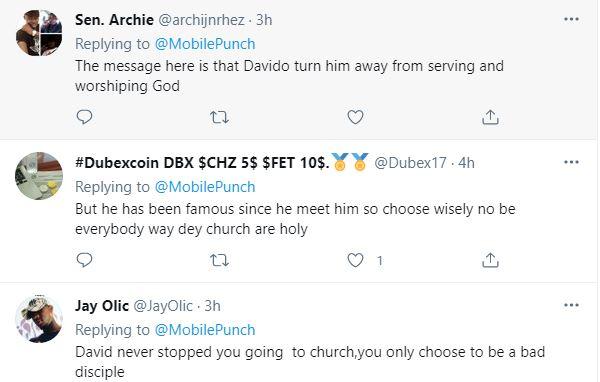Open more options for Jay Olic's tweet

[x=571, y=305]
